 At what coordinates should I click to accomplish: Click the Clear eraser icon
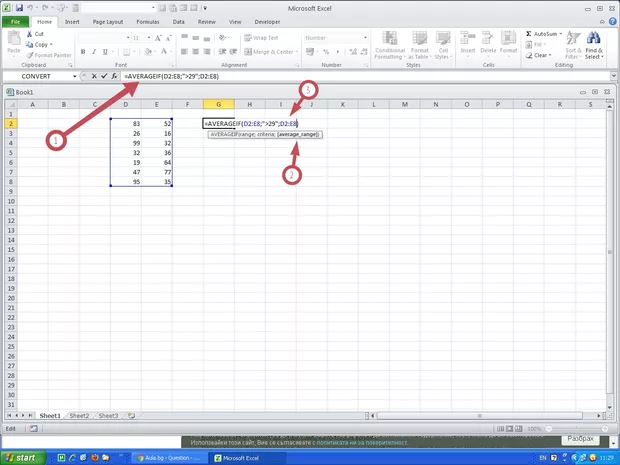[529, 55]
